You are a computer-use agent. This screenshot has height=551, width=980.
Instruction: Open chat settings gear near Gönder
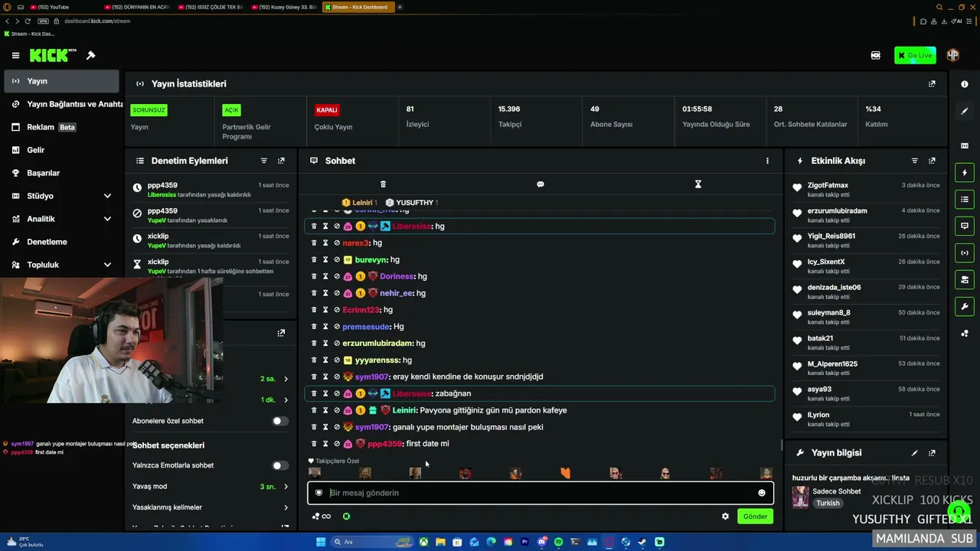point(725,517)
